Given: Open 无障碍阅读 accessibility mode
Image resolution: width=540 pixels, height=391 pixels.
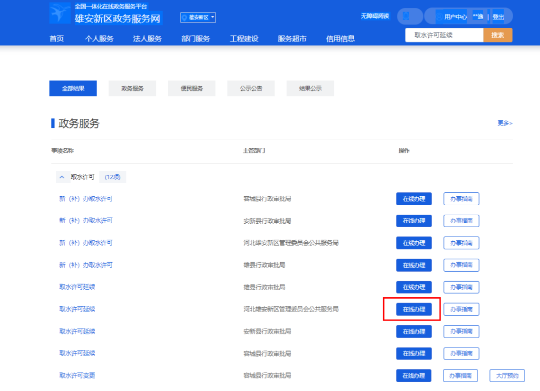Looking at the screenshot, I should coord(375,16).
